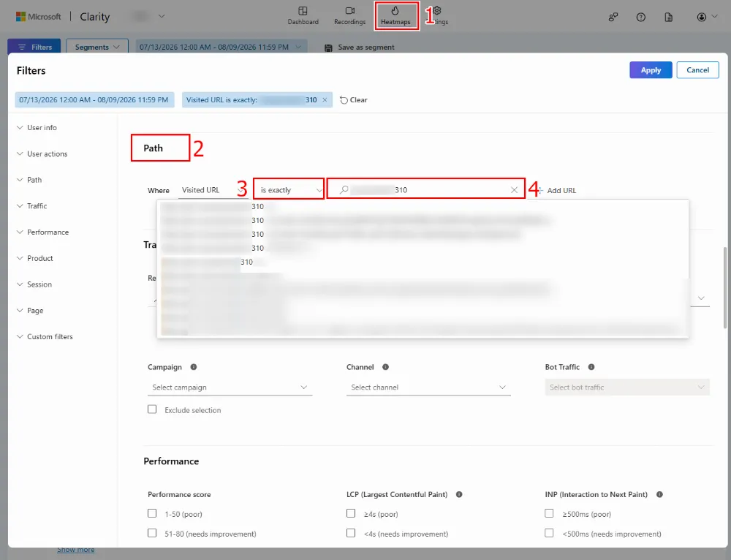Viewport: 731px width, 560px height.
Task: Click in the URL search input field
Action: click(427, 190)
